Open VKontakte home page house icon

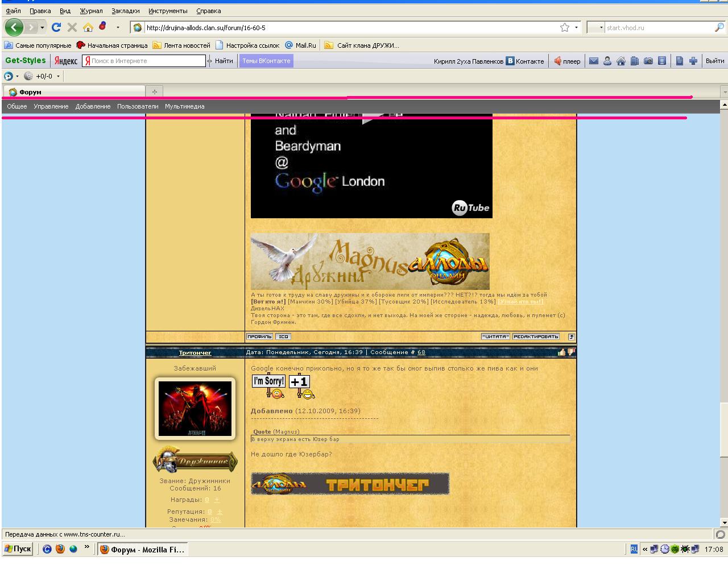[x=621, y=61]
